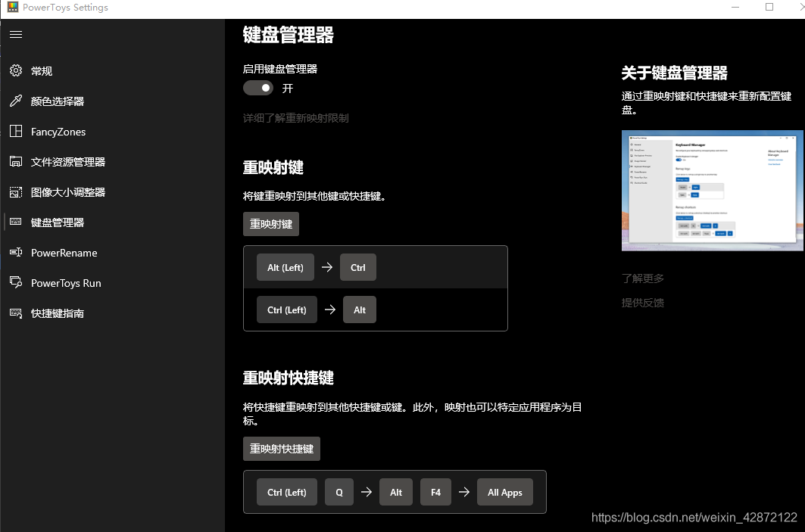Click the PowerToys Run sidebar icon

(x=16, y=283)
